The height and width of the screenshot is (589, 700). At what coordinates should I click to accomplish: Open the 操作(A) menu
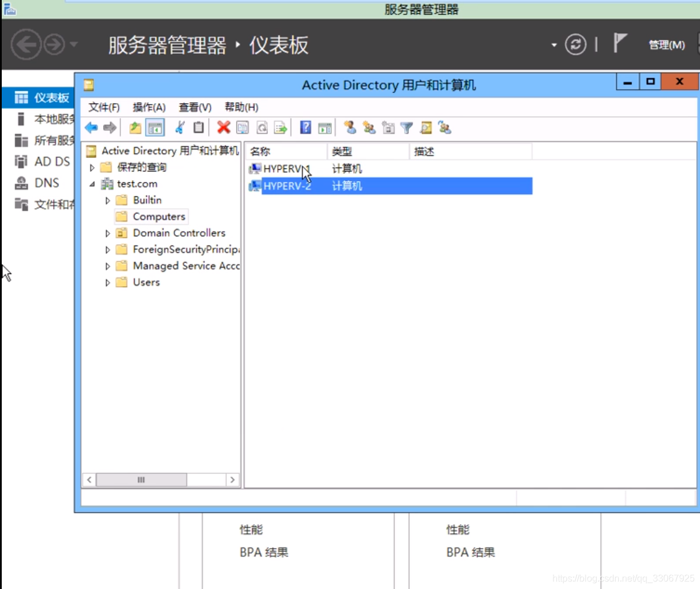(149, 107)
